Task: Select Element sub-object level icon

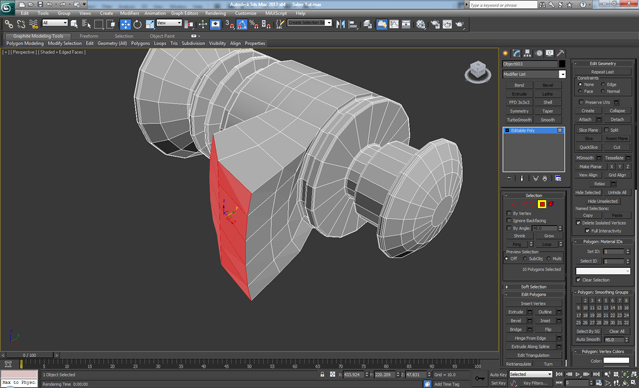Action: (551, 204)
